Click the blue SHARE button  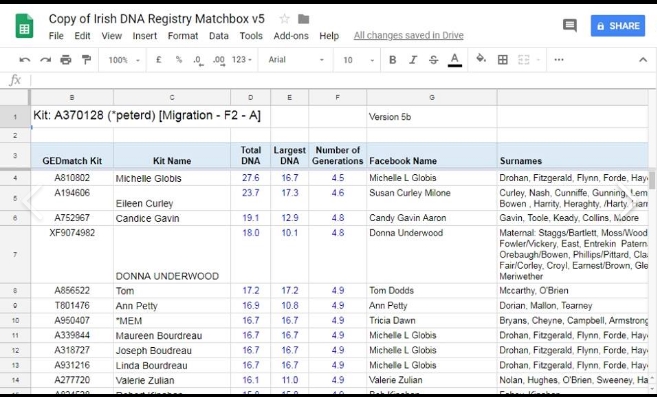[x=618, y=26]
